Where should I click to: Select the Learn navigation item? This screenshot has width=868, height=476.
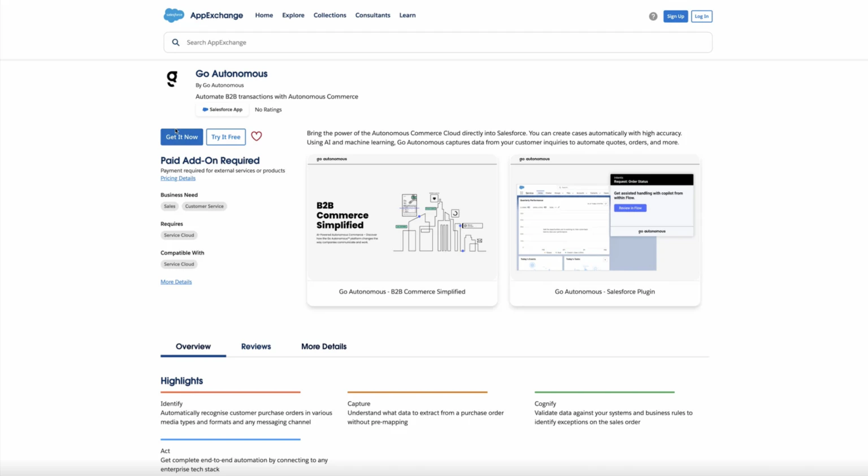(407, 15)
